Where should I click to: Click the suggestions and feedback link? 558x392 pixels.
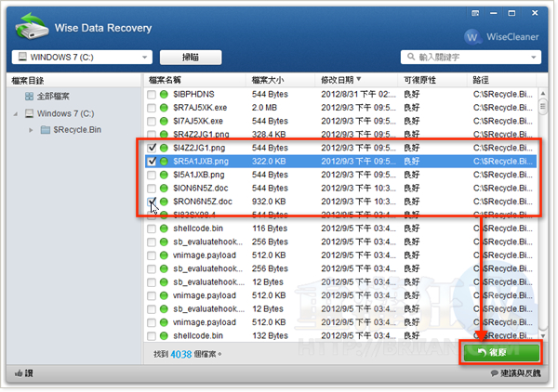[515, 373]
